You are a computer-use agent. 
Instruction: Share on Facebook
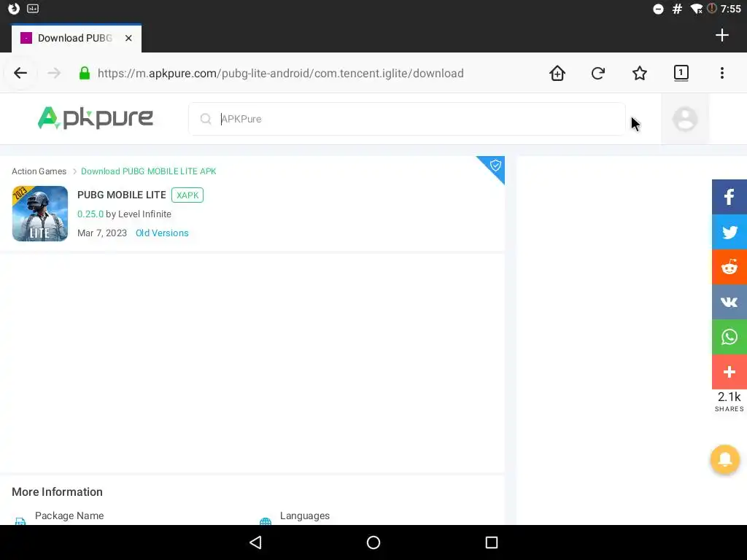pyautogui.click(x=729, y=197)
